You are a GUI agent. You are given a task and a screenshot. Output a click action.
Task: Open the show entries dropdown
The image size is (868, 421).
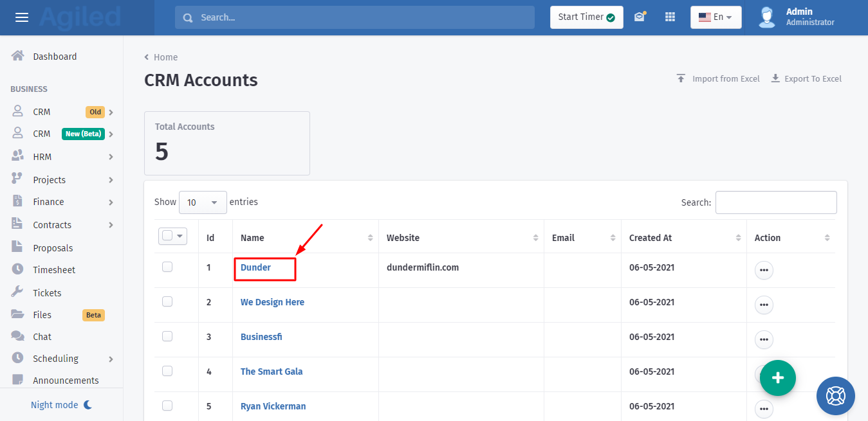(x=203, y=202)
